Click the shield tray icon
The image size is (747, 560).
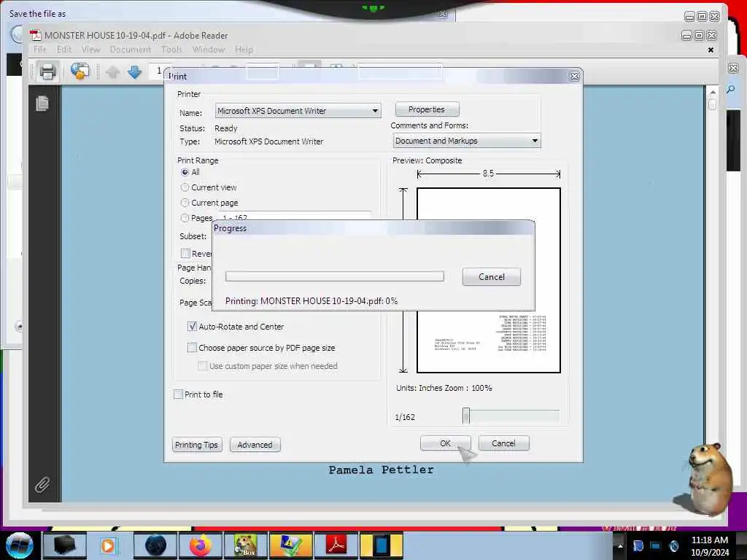pyautogui.click(x=638, y=545)
